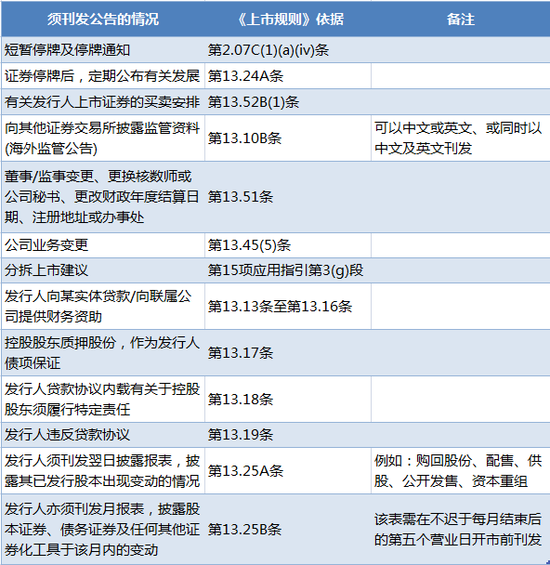Select the 第13.51条 cell
The width and height of the screenshot is (550, 565).
(288, 197)
